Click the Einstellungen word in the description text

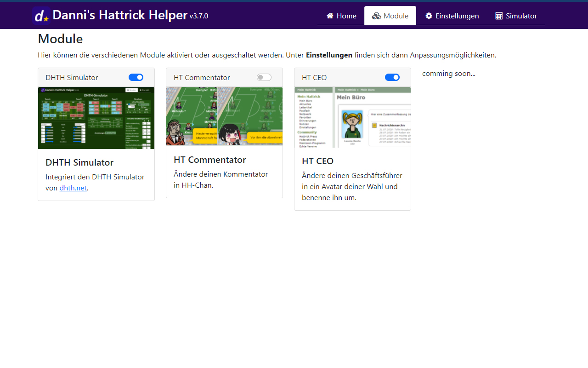[x=329, y=55]
